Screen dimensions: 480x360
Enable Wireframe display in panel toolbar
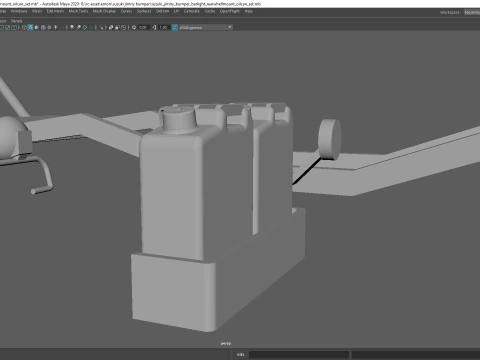24,27
